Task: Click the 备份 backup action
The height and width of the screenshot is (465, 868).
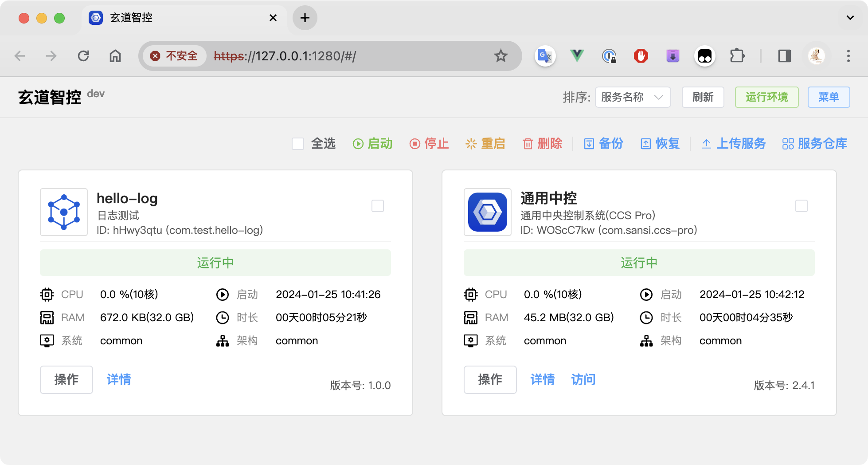Action: [x=603, y=144]
